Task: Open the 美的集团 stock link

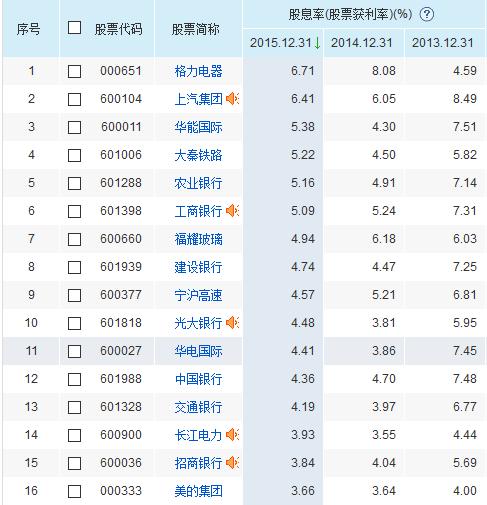Action: click(x=198, y=491)
